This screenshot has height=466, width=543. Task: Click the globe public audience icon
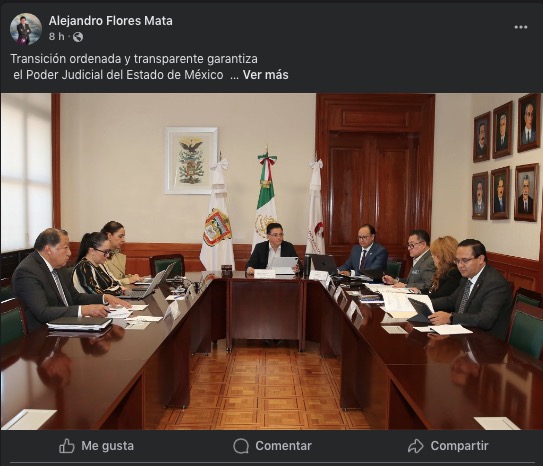coord(78,37)
